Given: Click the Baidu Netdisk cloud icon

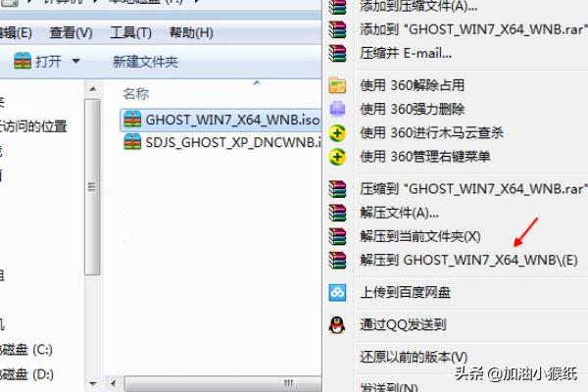Looking at the screenshot, I should pos(337,293).
